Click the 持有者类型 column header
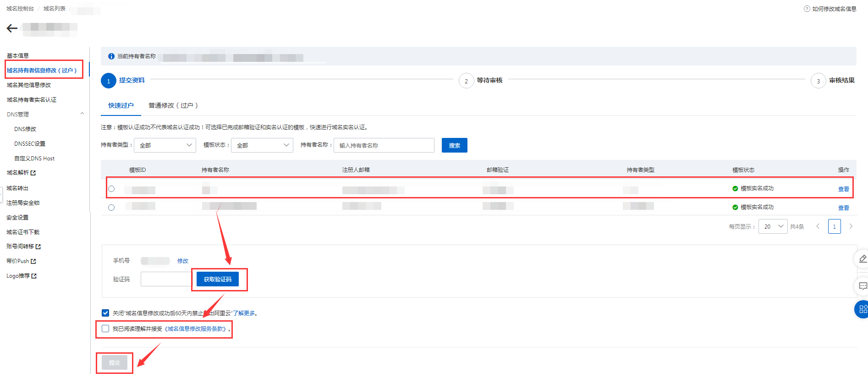Viewport: 868px width, 378px height. pyautogui.click(x=641, y=170)
